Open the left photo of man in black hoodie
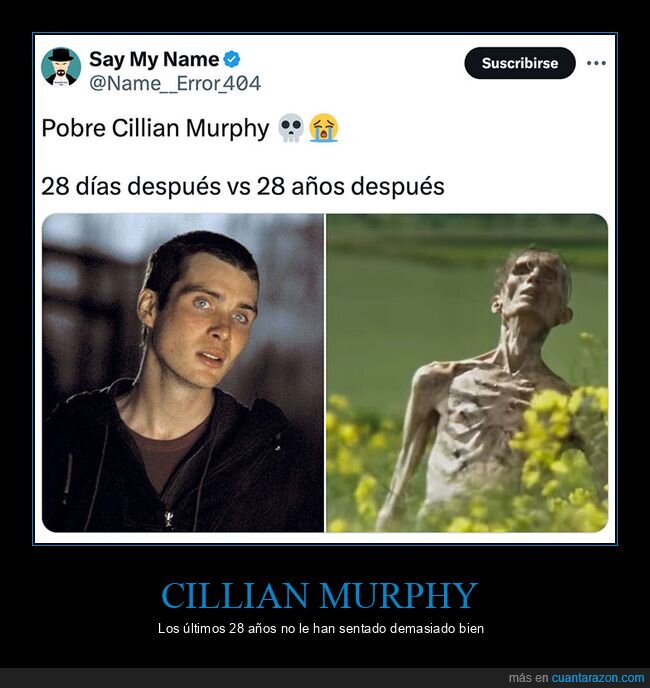 click(x=183, y=373)
